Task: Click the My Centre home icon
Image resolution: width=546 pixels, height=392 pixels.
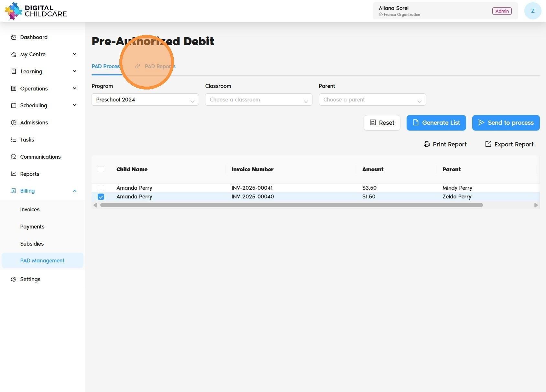Action: pos(14,54)
